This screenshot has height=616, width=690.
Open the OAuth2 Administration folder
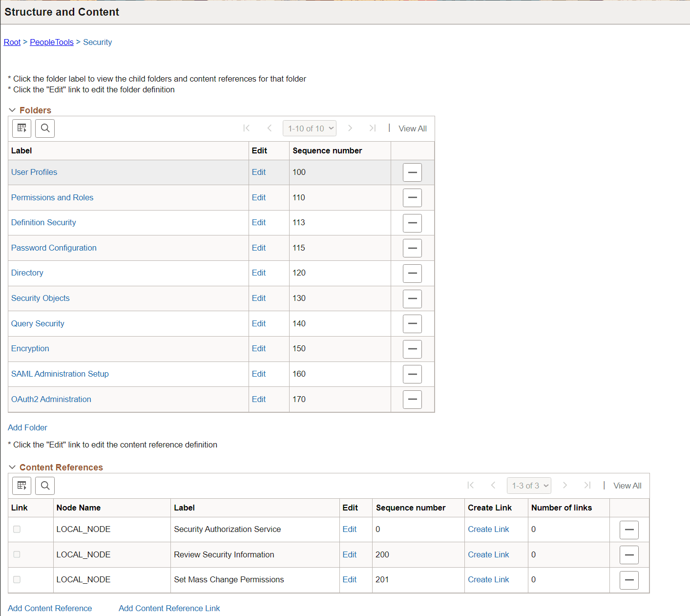[51, 399]
